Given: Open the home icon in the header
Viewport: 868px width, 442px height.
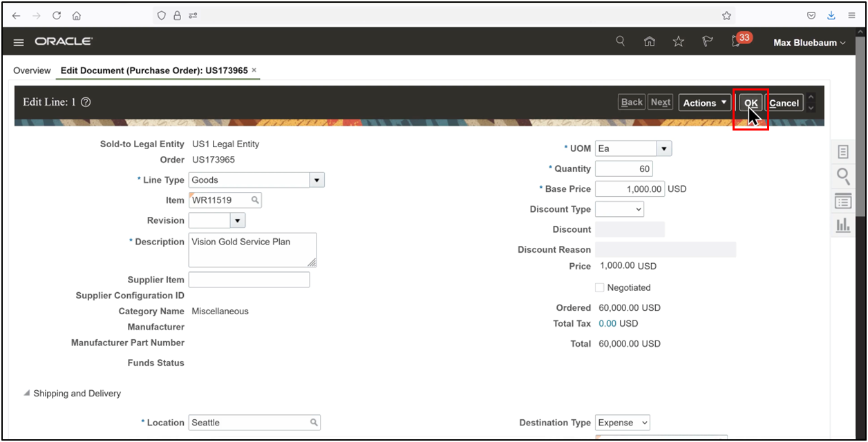Looking at the screenshot, I should coord(650,41).
